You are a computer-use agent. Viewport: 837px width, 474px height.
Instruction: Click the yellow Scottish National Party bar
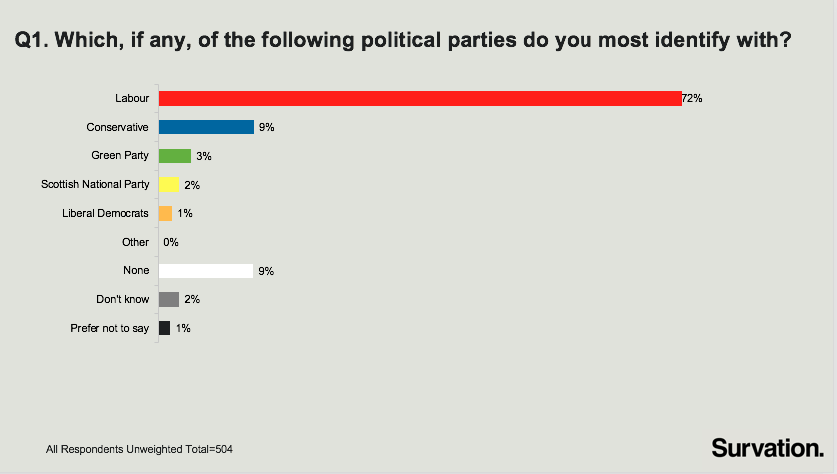point(169,185)
